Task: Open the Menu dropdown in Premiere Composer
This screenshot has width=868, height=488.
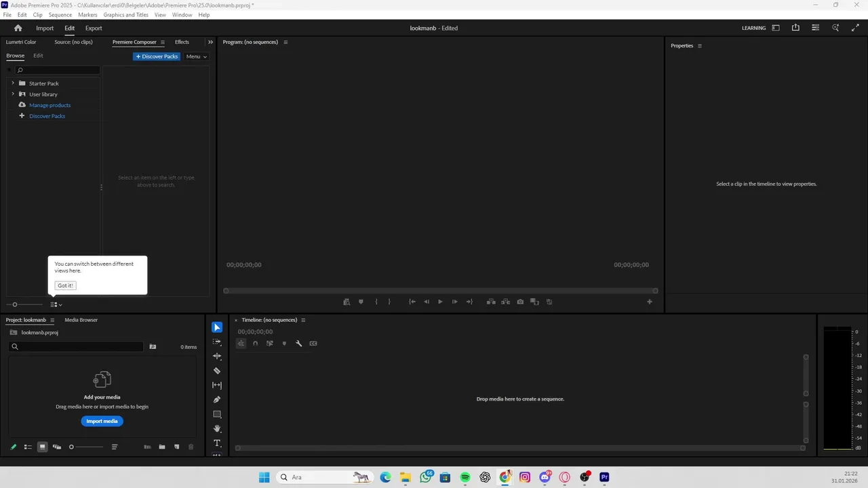Action: point(197,56)
